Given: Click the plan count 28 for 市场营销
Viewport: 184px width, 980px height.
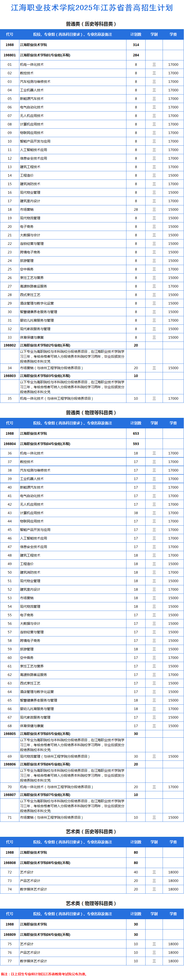Looking at the screenshot, I should [136, 210].
